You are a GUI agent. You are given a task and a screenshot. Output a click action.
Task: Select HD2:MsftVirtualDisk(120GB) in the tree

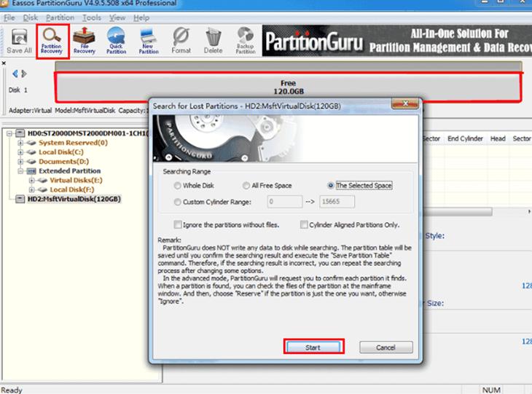point(74,199)
